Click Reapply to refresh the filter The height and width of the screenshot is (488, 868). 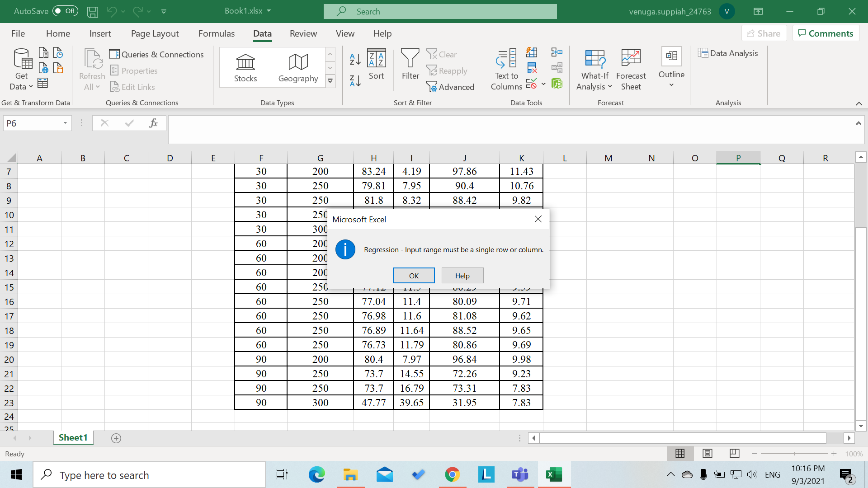(x=447, y=70)
